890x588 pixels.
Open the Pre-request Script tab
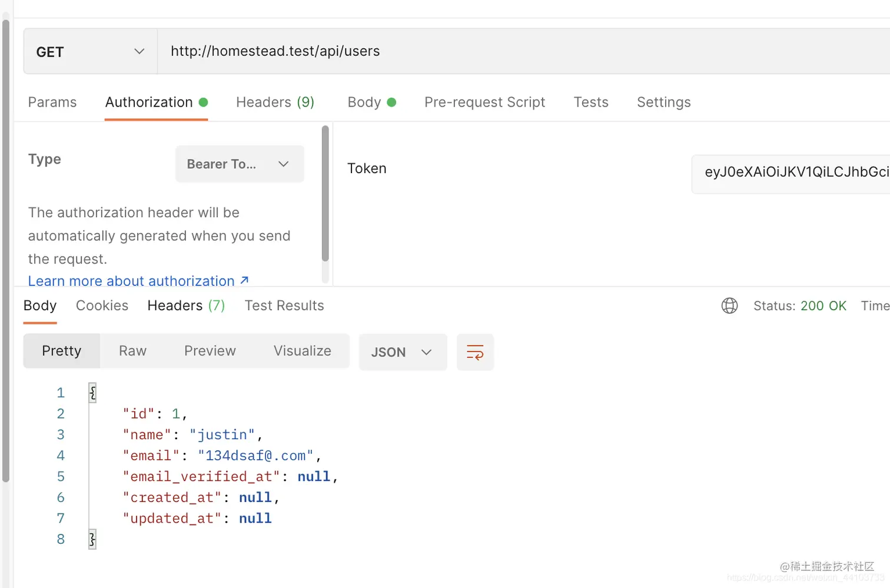coord(484,102)
